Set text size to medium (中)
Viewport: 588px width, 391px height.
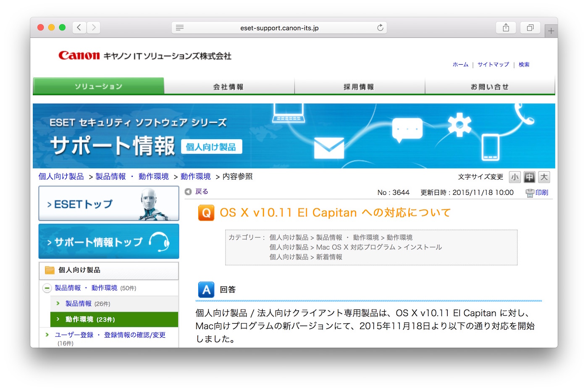[529, 177]
